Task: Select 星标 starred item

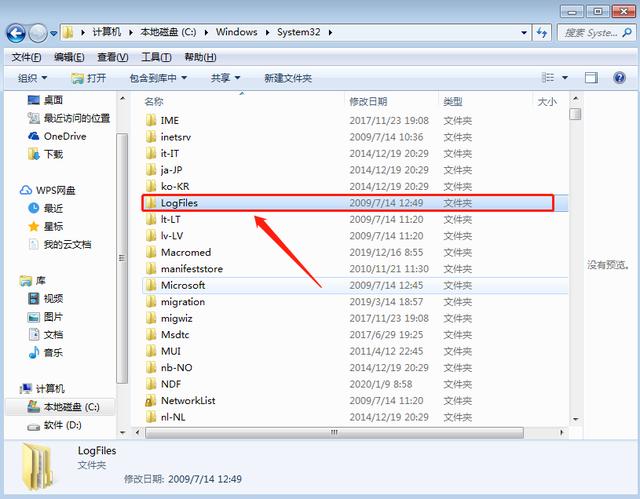Action: [x=45, y=226]
